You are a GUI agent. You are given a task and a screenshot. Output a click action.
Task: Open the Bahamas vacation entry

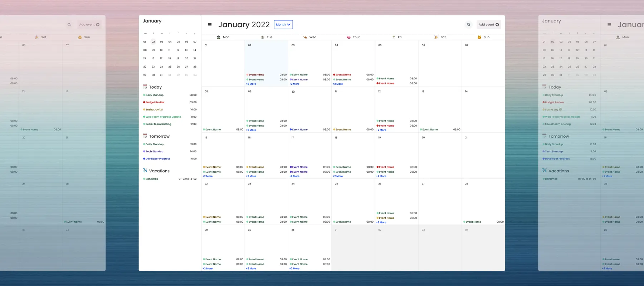[x=170, y=179]
